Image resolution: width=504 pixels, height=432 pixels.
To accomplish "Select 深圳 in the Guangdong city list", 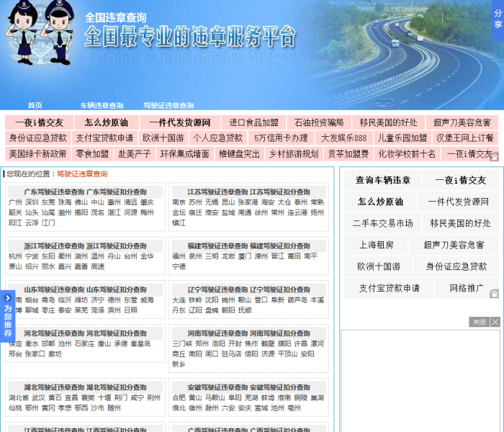I will pos(32,202).
